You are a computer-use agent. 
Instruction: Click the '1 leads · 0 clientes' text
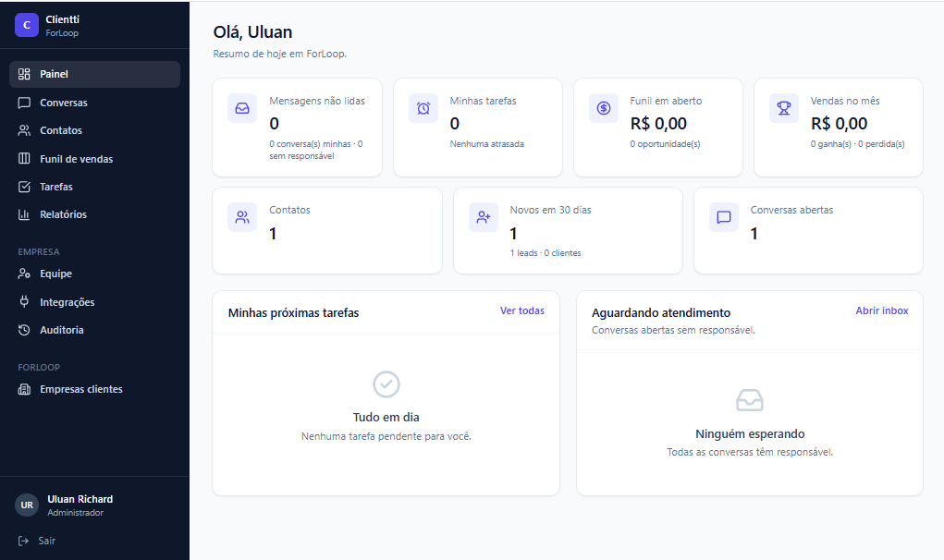[x=546, y=253]
